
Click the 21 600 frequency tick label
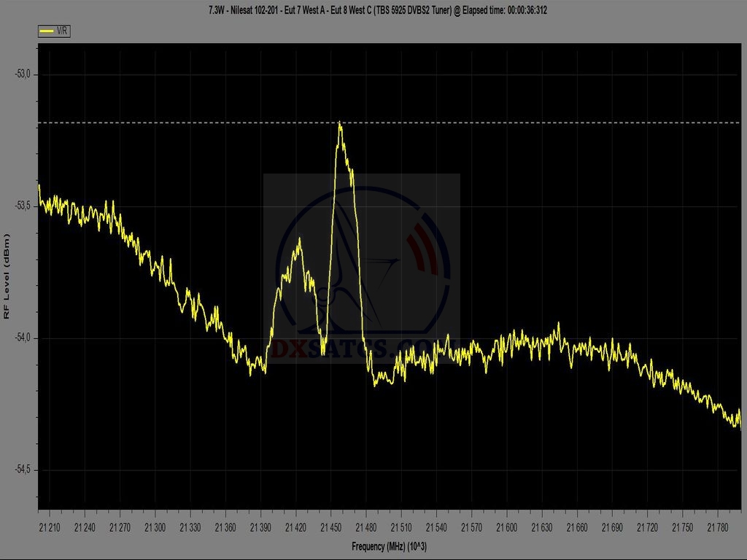tap(506, 527)
